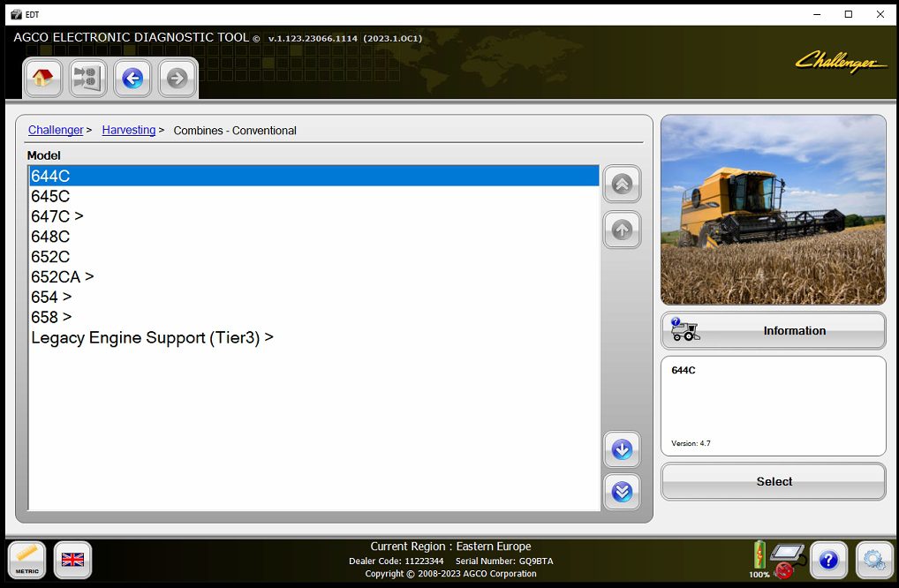Open settings via the gear icon
Viewport: 899px width, 588px height.
[x=873, y=560]
